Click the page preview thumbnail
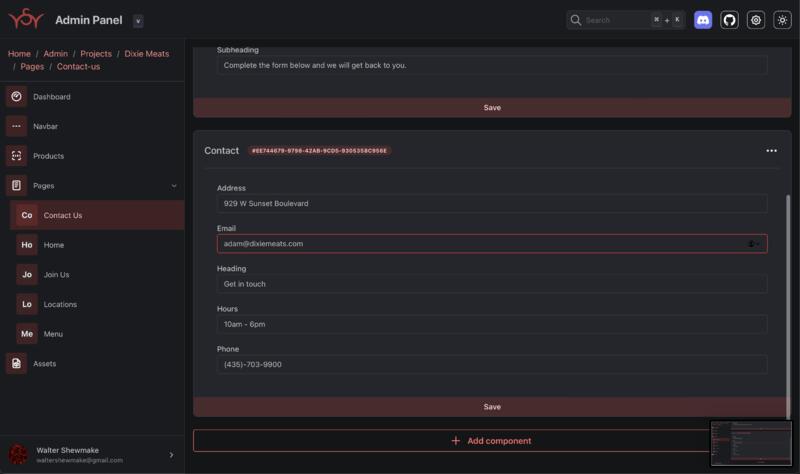 [x=751, y=443]
